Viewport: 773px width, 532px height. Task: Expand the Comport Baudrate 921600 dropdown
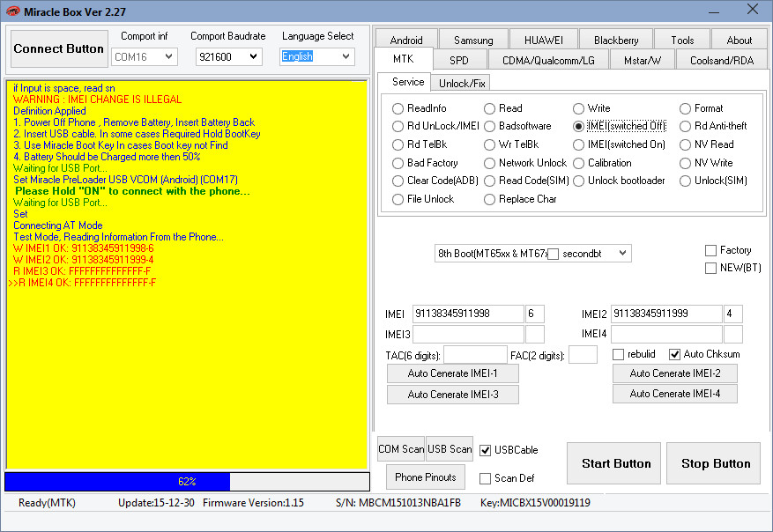229,56
